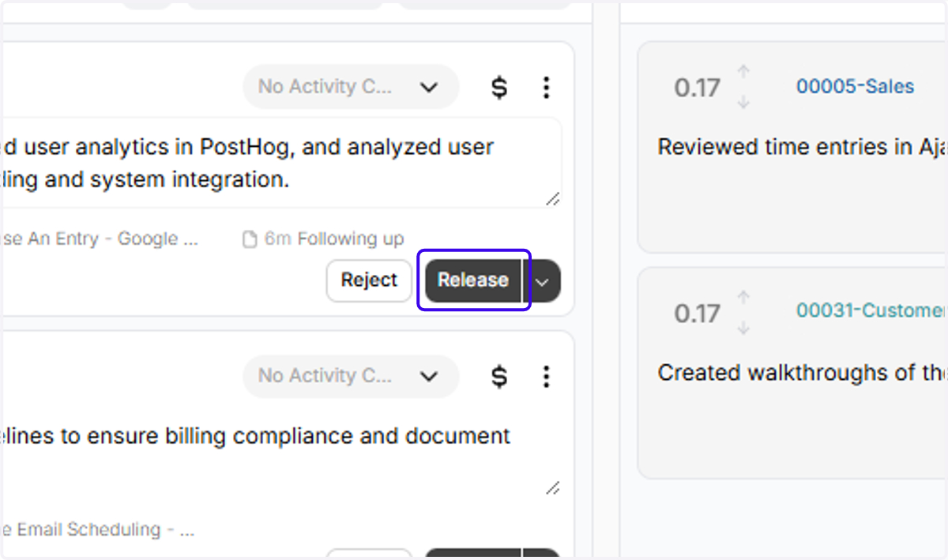The image size is (948, 560).
Task: Click the 'Reviewed time entries' description text
Action: click(803, 147)
